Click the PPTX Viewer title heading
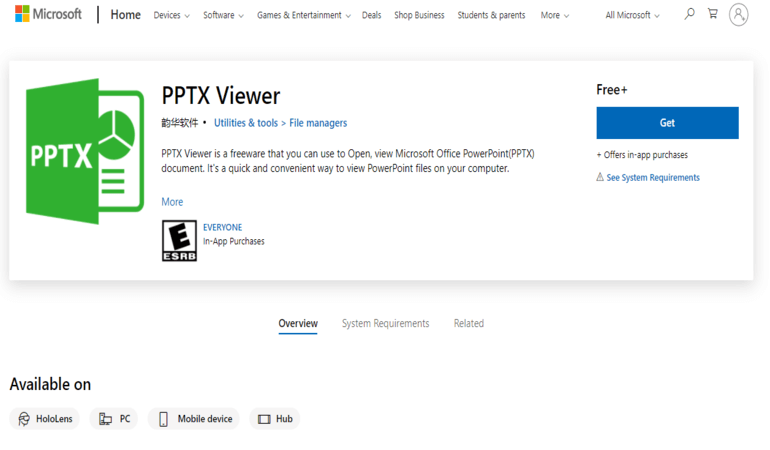770x450 pixels. pyautogui.click(x=220, y=96)
